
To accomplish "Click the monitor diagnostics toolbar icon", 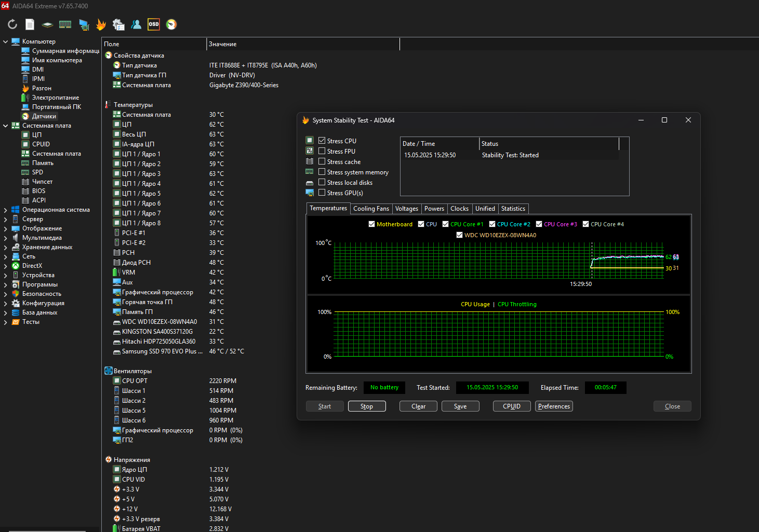I will tap(84, 24).
